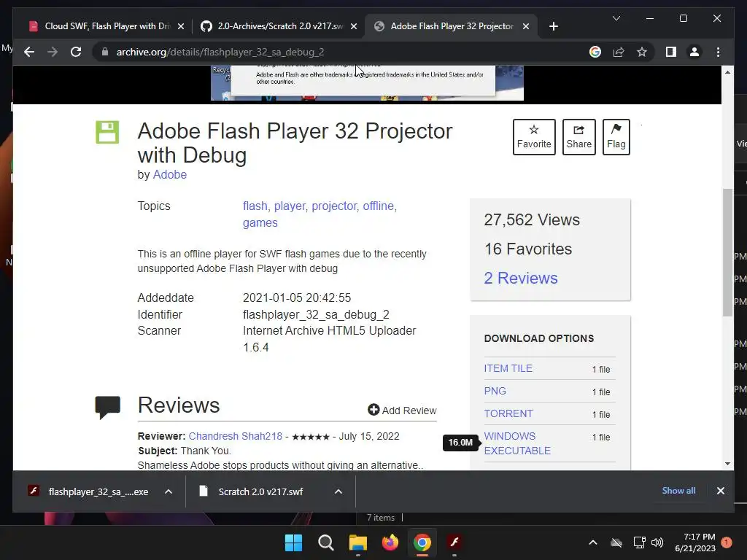The image size is (747, 560).
Task: Click the Share button
Action: [578, 137]
